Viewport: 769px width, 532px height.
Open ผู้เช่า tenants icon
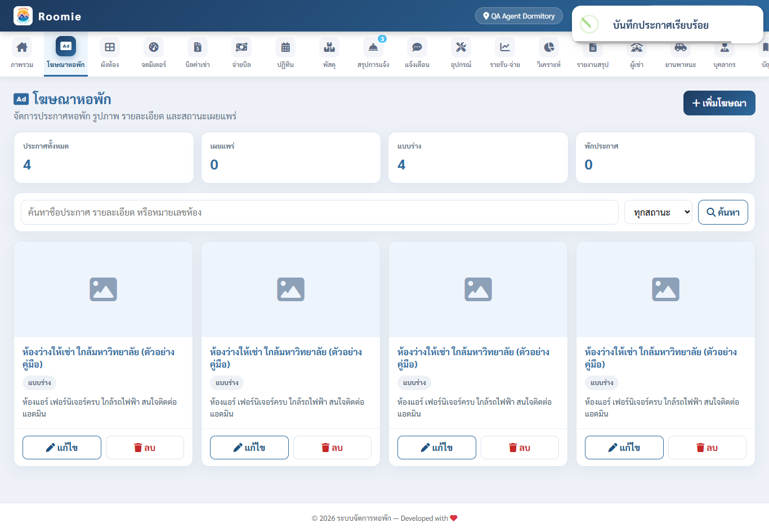click(637, 47)
